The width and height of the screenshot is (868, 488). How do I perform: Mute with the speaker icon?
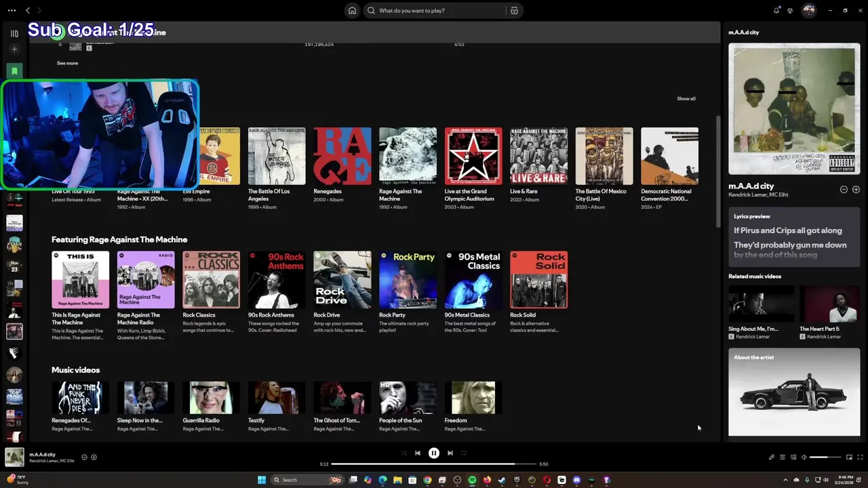(804, 457)
